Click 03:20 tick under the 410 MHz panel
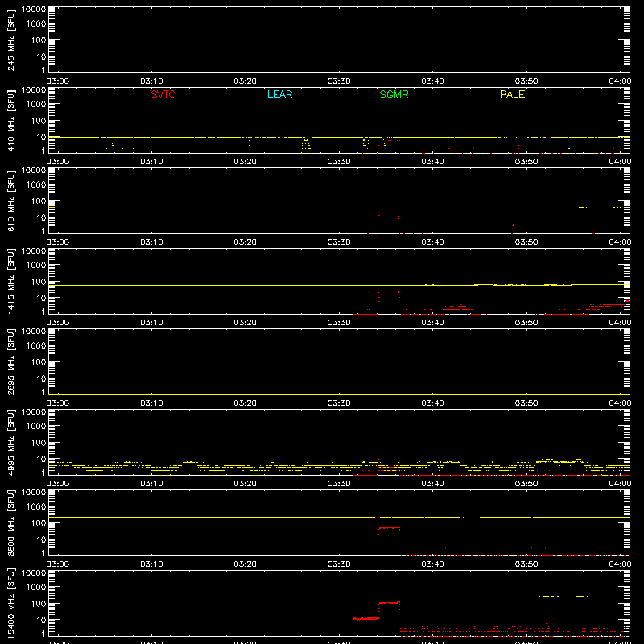This screenshot has width=644, height=644. (246, 162)
